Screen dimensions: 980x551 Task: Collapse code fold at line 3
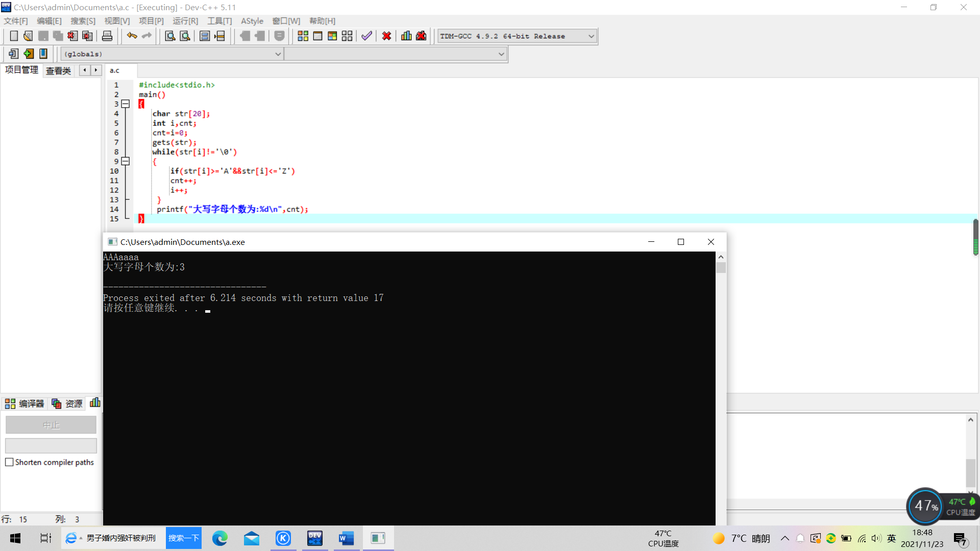pyautogui.click(x=126, y=104)
